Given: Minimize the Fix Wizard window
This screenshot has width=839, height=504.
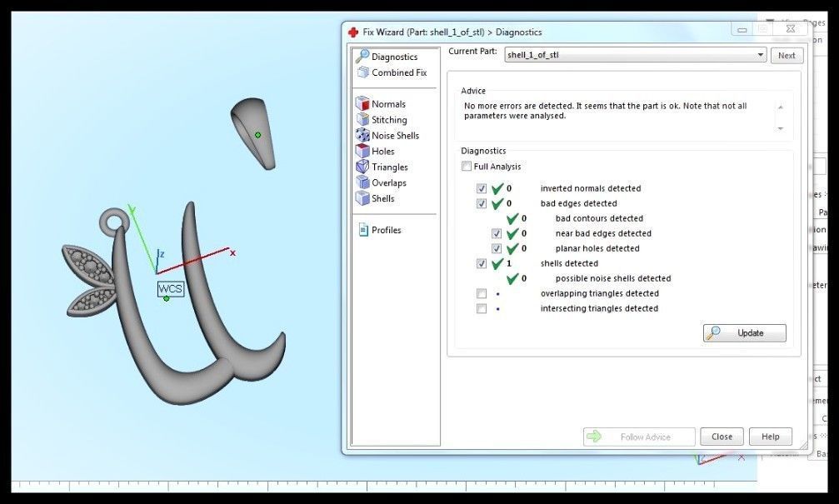Looking at the screenshot, I should pyautogui.click(x=742, y=31).
